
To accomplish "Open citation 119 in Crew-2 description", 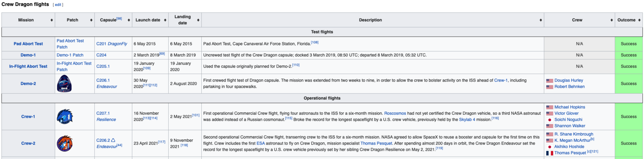I will pyautogui.click(x=439, y=148).
